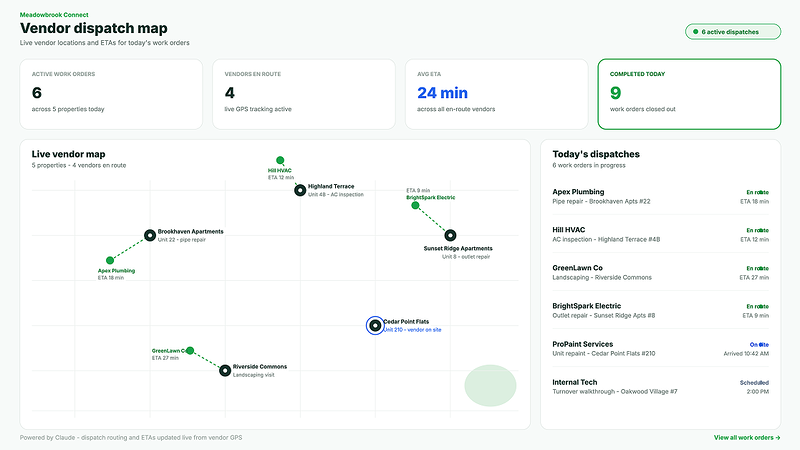Open the Avg ETA card

pos(496,94)
